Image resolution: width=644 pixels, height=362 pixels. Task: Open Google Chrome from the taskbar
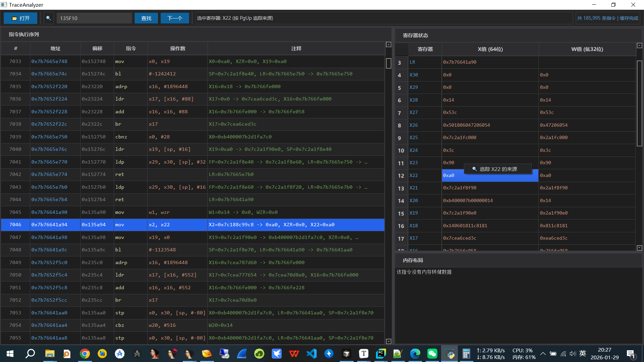click(85, 354)
